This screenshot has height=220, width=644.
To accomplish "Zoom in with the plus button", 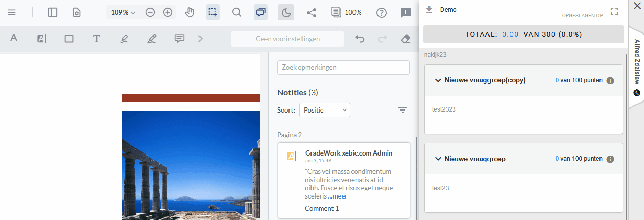I will (168, 12).
